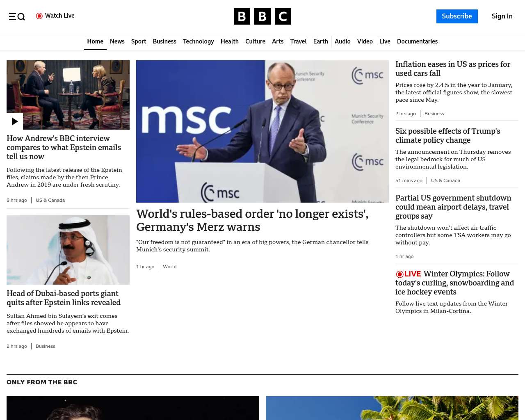Open the News section
This screenshot has height=420, width=525.
coord(117,41)
